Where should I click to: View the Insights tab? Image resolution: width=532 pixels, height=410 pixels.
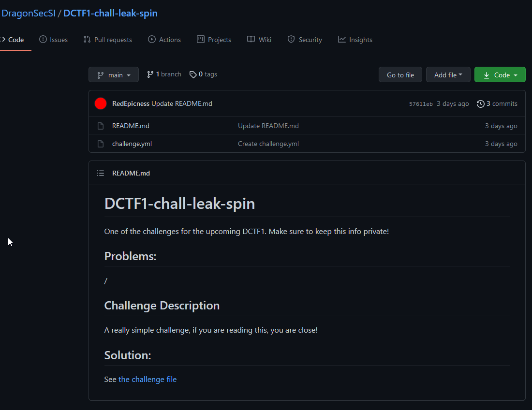click(x=355, y=40)
